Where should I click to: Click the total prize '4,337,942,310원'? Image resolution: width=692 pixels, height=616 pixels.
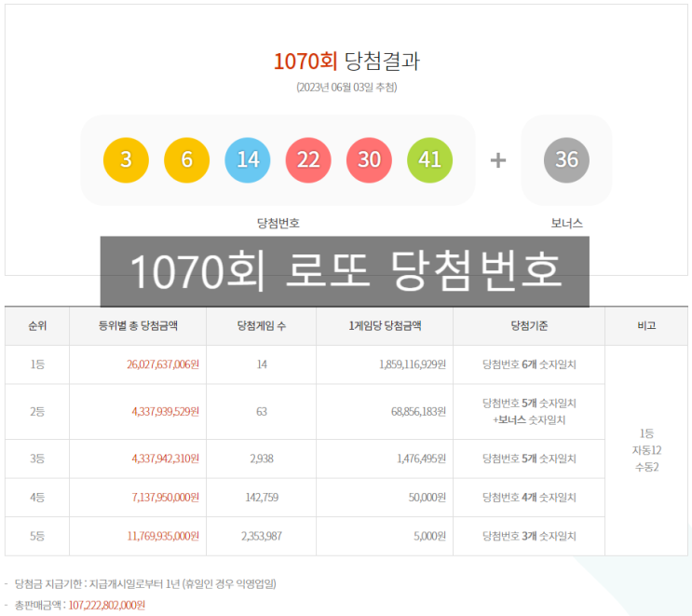(165, 459)
